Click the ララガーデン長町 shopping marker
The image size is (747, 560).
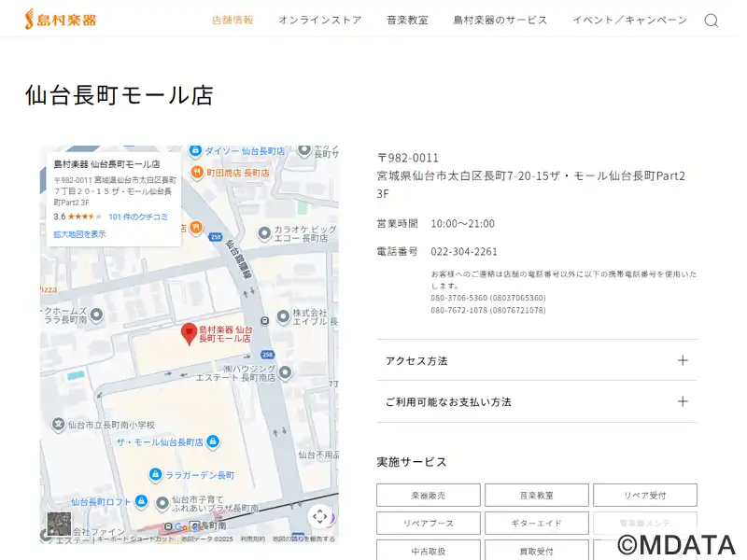point(155,474)
